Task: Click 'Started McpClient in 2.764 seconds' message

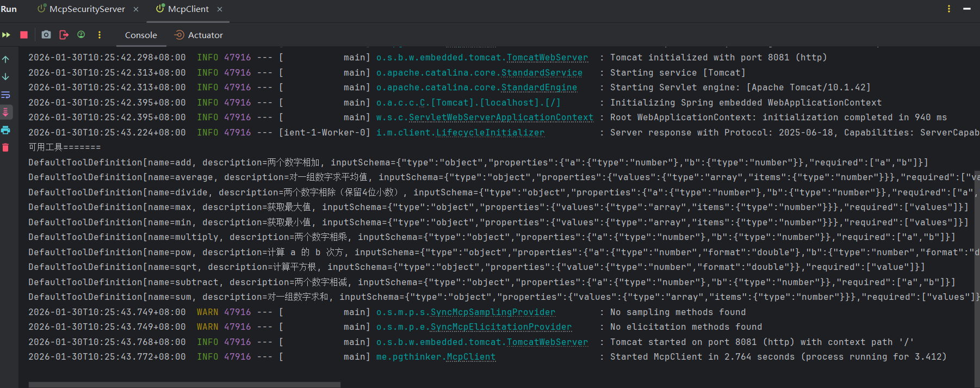Action: point(778,357)
